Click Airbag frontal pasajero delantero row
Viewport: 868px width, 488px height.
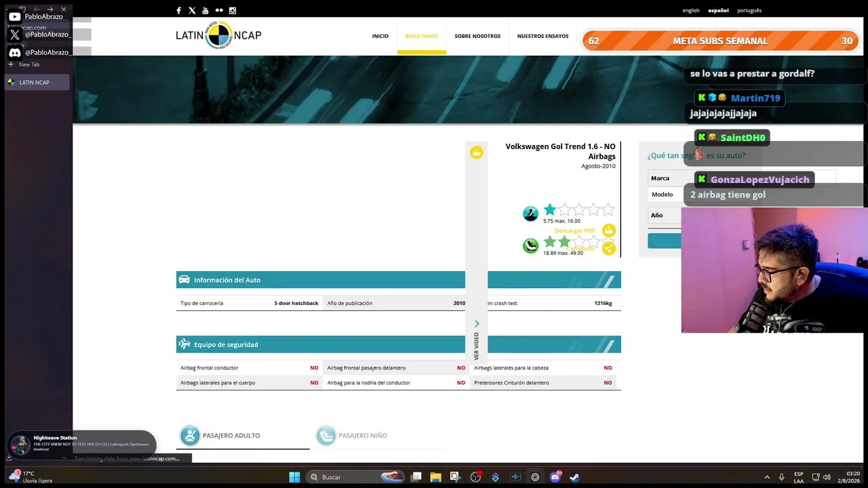(x=396, y=367)
